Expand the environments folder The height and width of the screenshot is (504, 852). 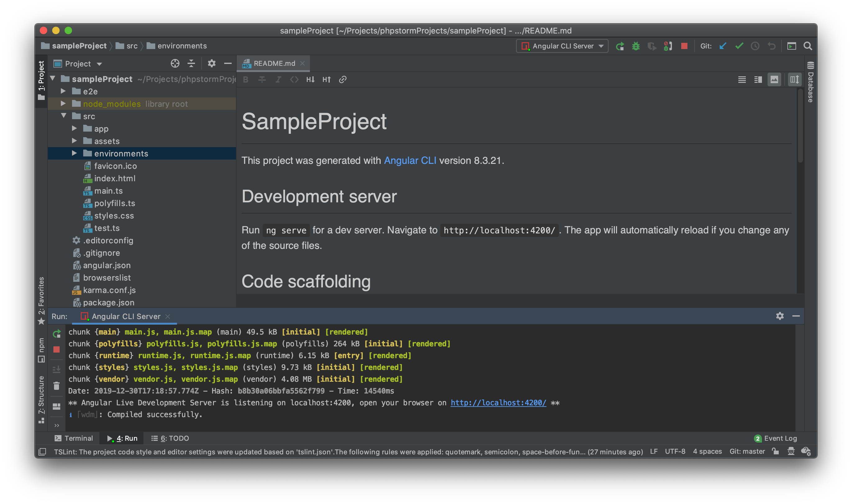pyautogui.click(x=75, y=154)
